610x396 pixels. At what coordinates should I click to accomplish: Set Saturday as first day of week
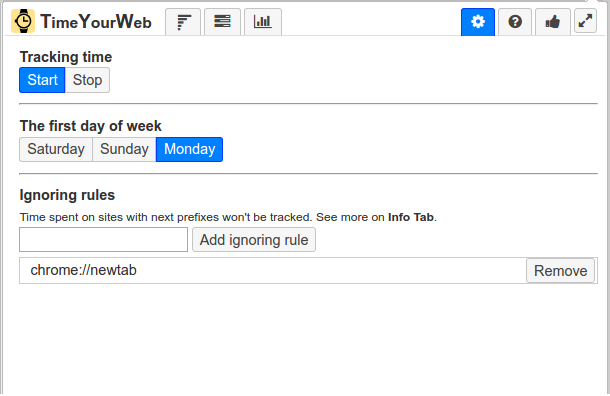coord(56,149)
